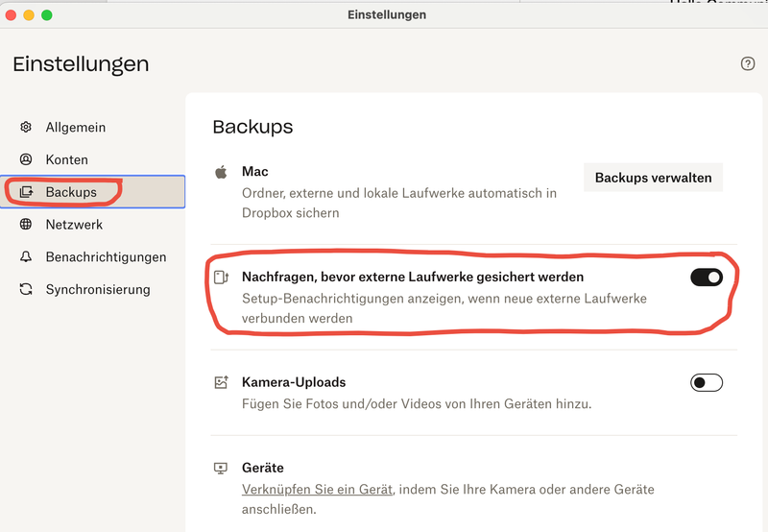Click the Netzwerk globe icon
768x532 pixels.
26,225
